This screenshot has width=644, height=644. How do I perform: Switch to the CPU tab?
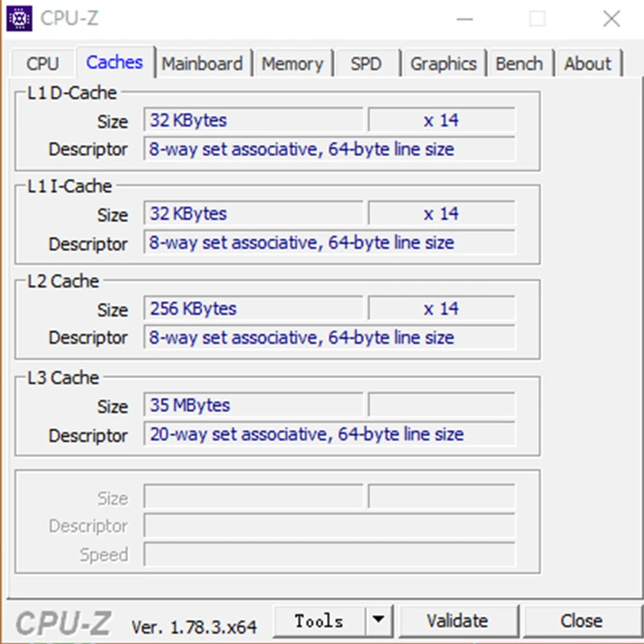tap(43, 64)
